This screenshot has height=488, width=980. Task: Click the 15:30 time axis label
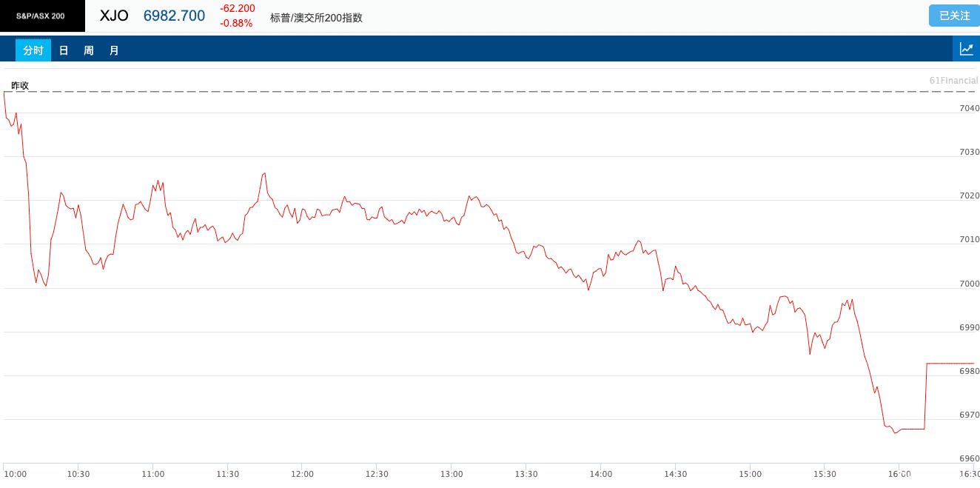(825, 474)
